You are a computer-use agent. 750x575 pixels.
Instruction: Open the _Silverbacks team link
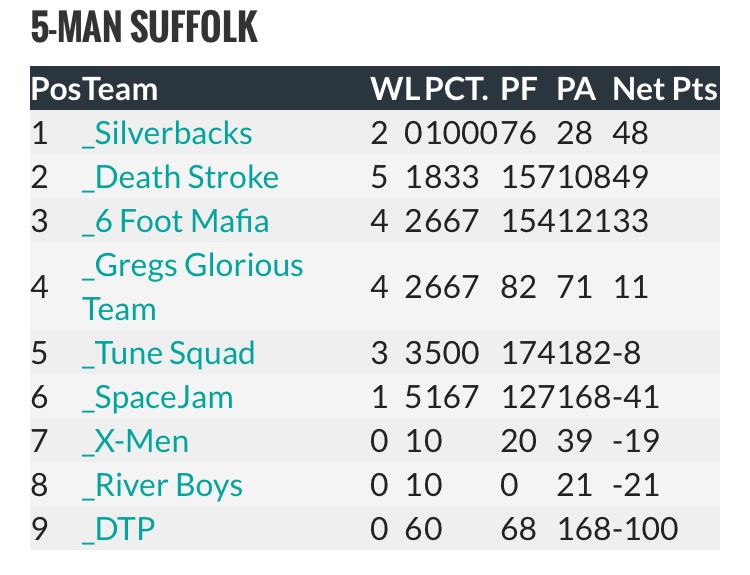pos(167,133)
